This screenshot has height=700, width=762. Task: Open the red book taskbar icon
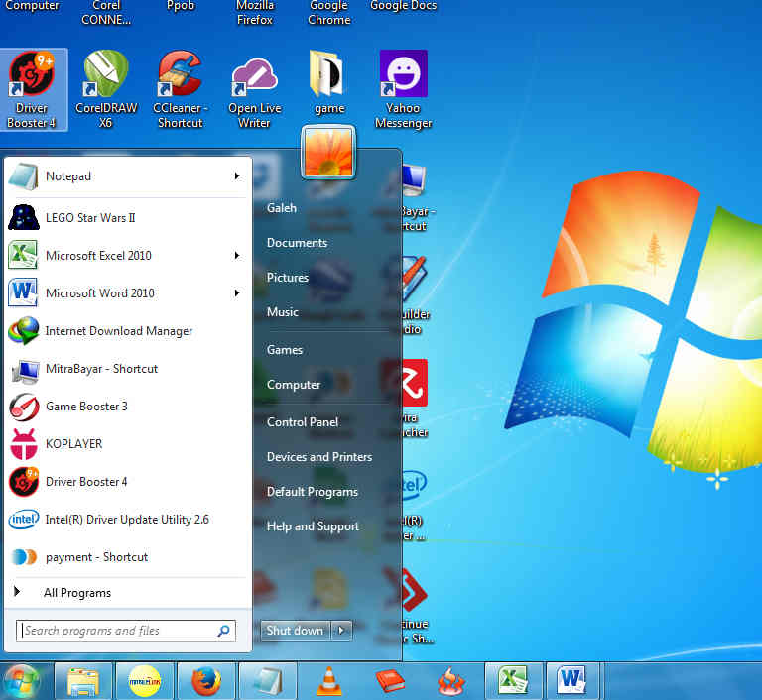click(x=390, y=681)
